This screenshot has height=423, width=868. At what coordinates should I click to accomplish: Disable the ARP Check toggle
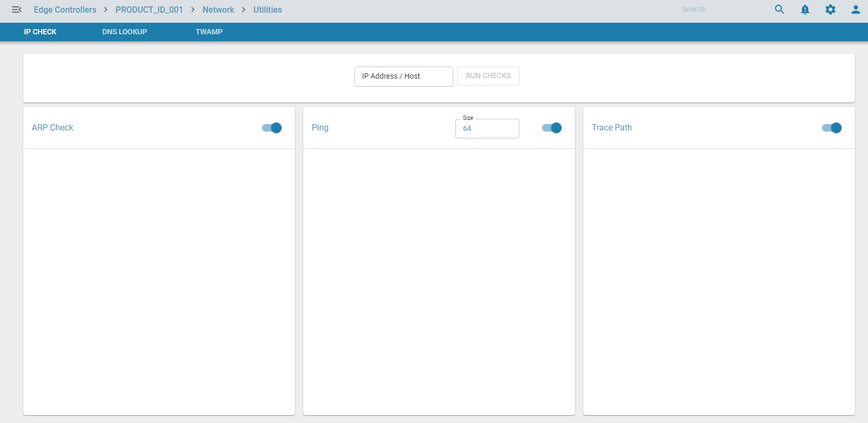[272, 128]
